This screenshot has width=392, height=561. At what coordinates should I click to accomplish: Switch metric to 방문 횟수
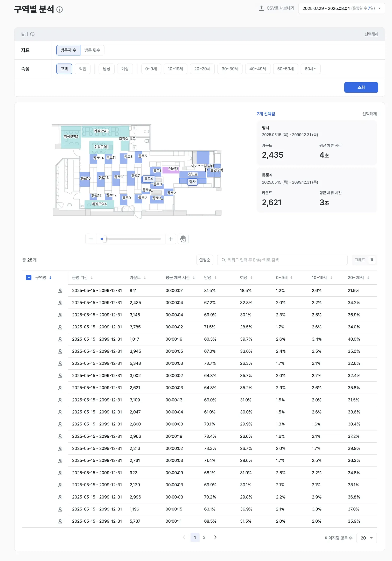click(92, 50)
